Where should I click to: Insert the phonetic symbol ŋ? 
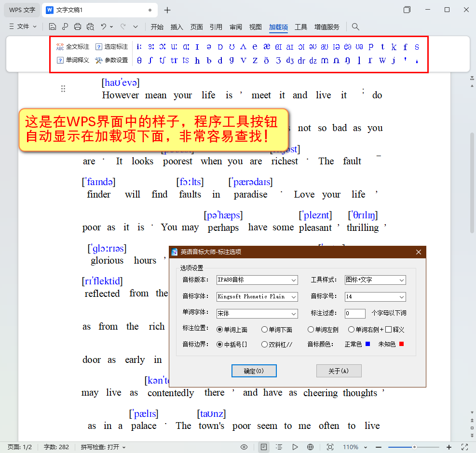tap(348, 60)
